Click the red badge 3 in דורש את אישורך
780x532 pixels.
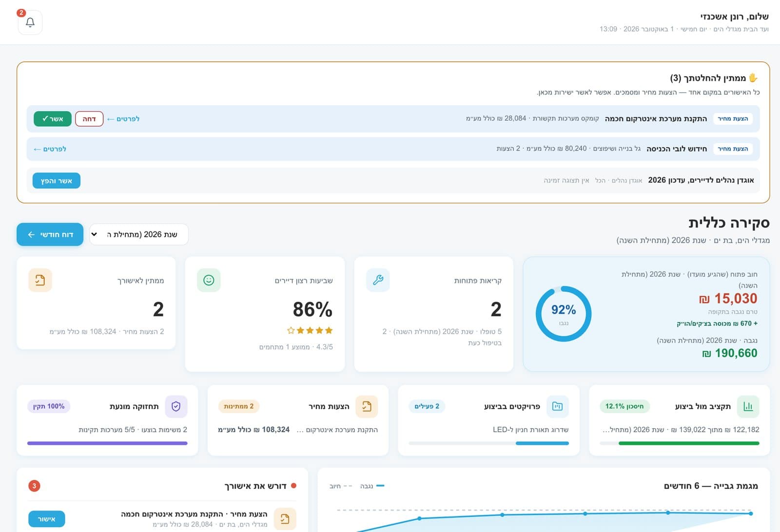click(x=34, y=486)
